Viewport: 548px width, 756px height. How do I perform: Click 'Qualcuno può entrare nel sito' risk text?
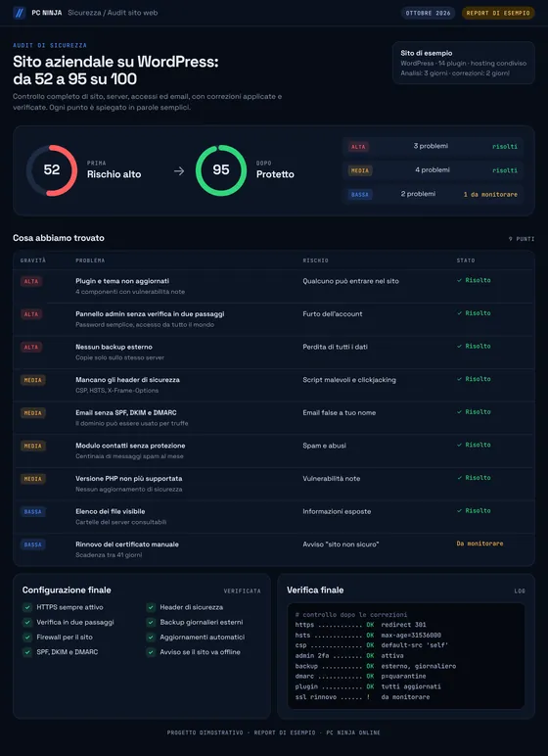click(351, 281)
